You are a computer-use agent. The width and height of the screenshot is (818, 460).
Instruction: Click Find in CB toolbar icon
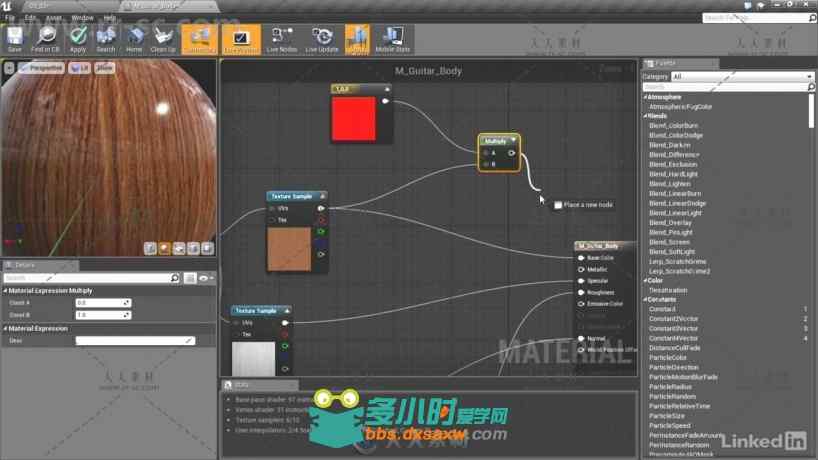(x=45, y=40)
